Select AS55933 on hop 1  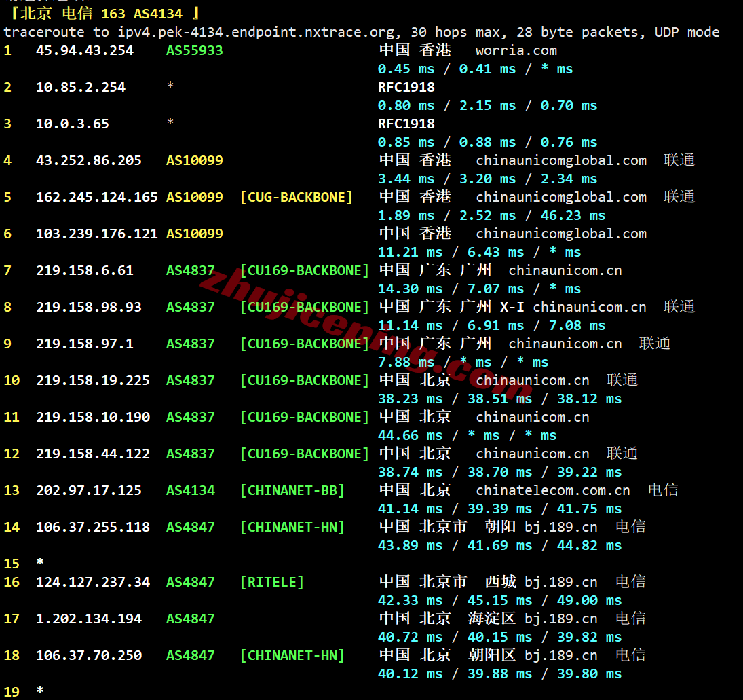click(x=194, y=50)
